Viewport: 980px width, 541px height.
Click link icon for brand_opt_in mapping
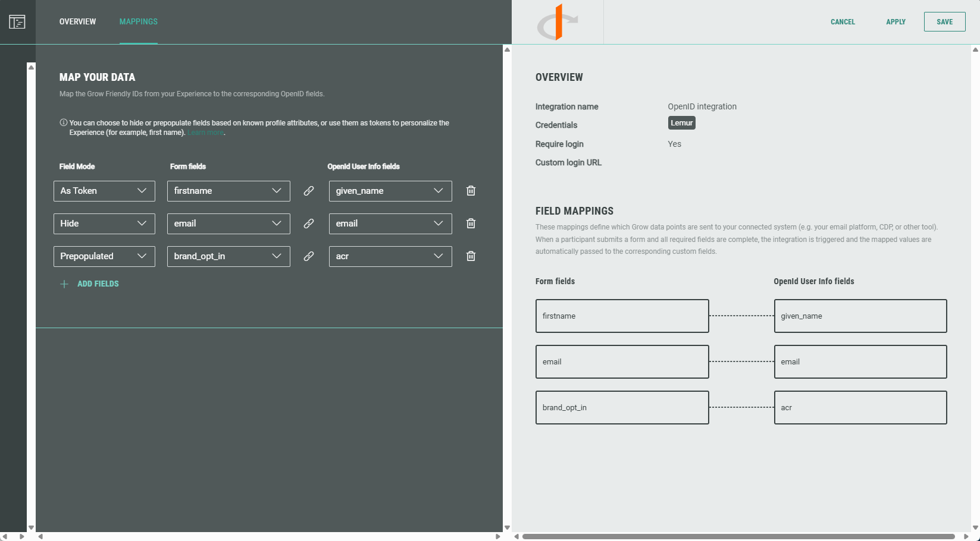point(309,256)
